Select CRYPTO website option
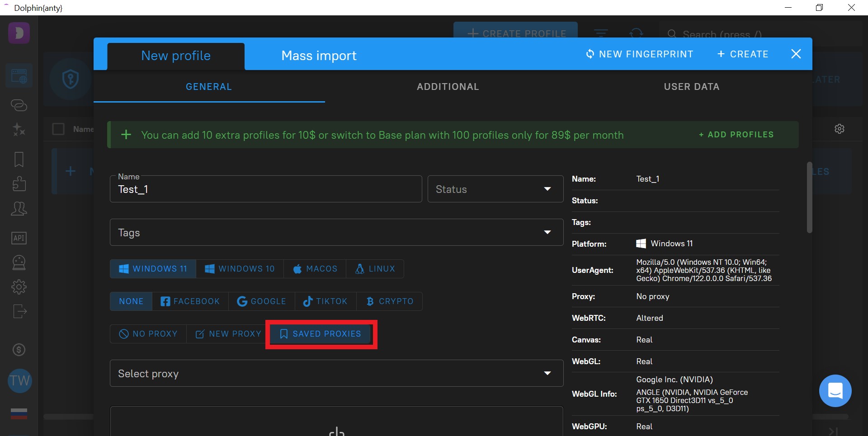This screenshot has height=436, width=868. pos(390,301)
